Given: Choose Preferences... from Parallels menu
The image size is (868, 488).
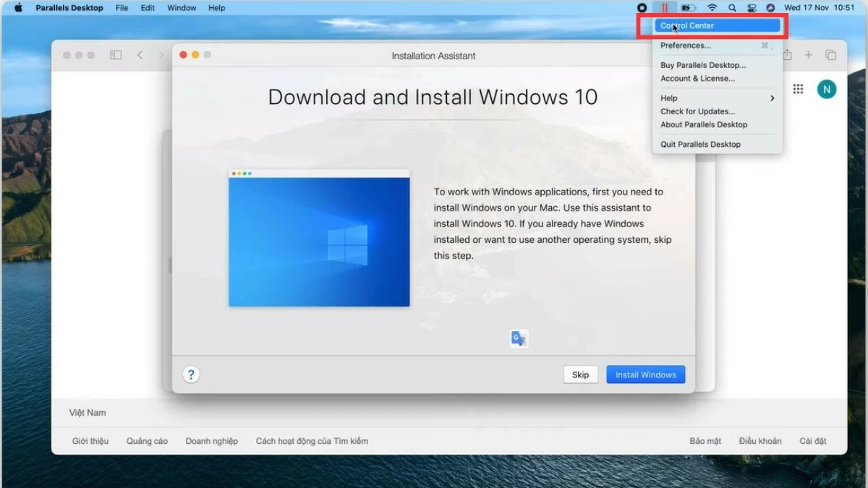Looking at the screenshot, I should coord(686,46).
